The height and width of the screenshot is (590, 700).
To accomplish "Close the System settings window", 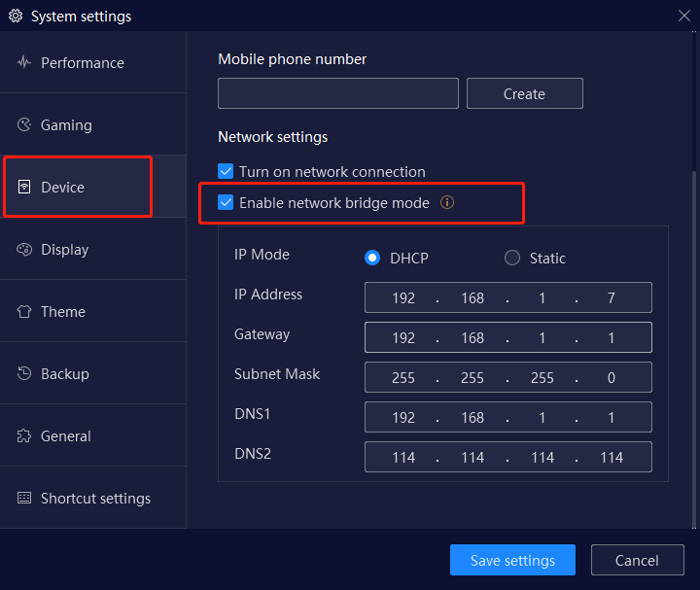I will [683, 16].
